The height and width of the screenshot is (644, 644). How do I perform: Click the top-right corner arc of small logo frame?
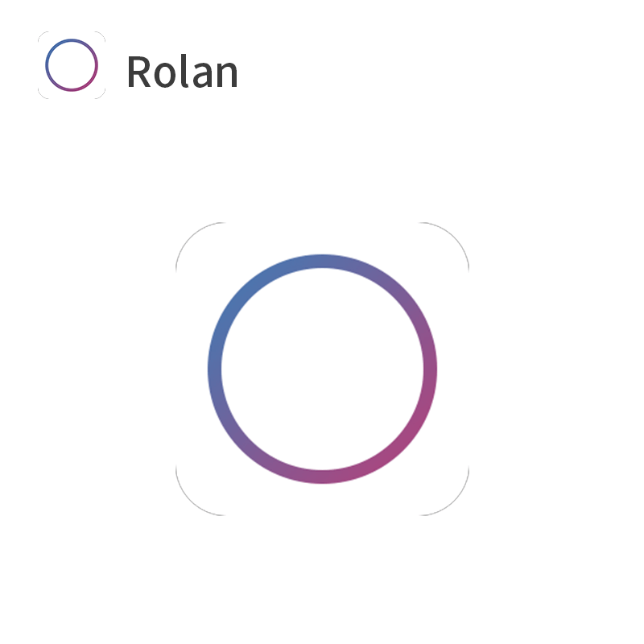[101, 35]
